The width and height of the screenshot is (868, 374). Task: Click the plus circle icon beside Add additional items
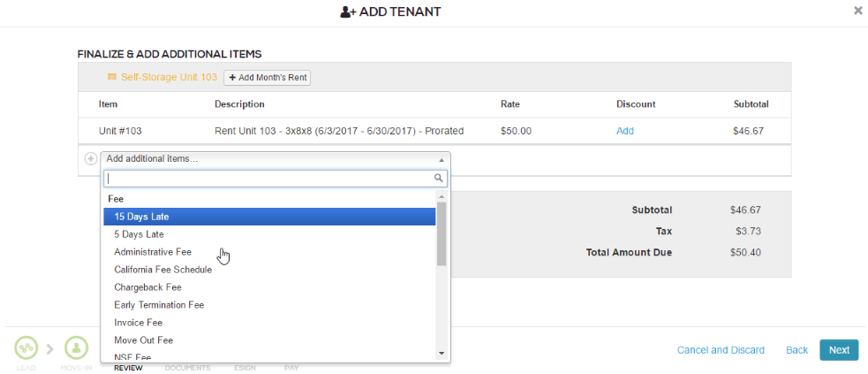coord(90,159)
